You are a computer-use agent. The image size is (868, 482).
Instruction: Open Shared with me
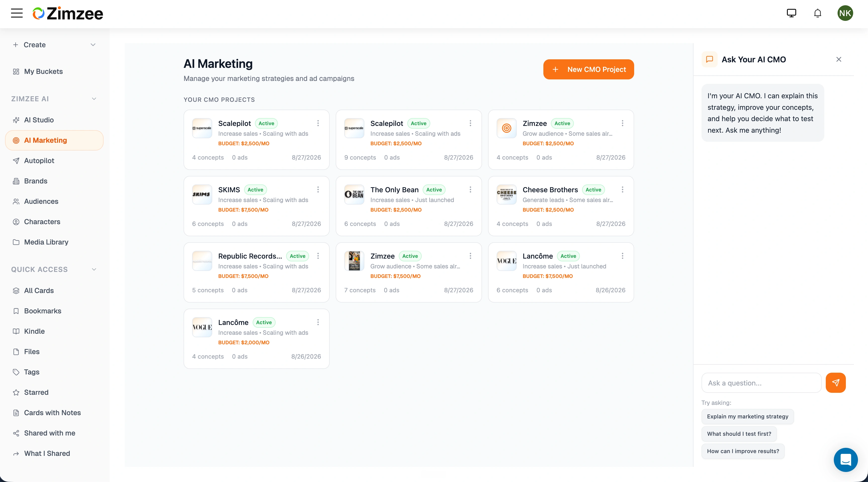point(54,433)
